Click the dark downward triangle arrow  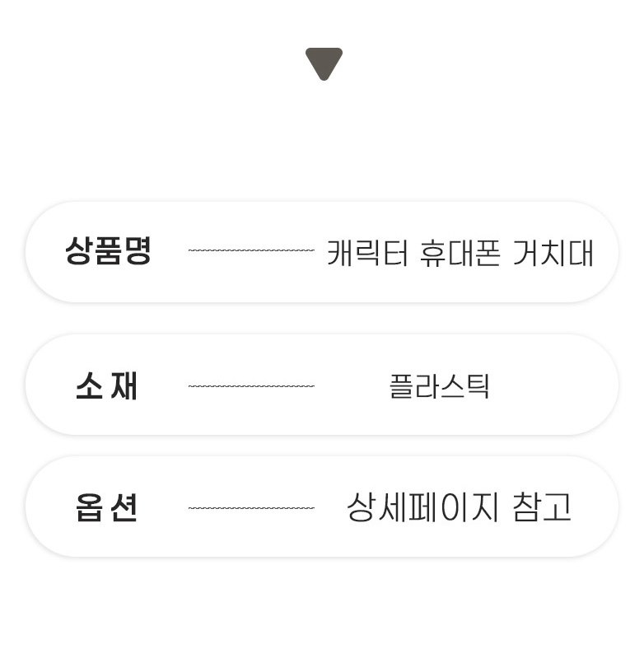click(324, 63)
